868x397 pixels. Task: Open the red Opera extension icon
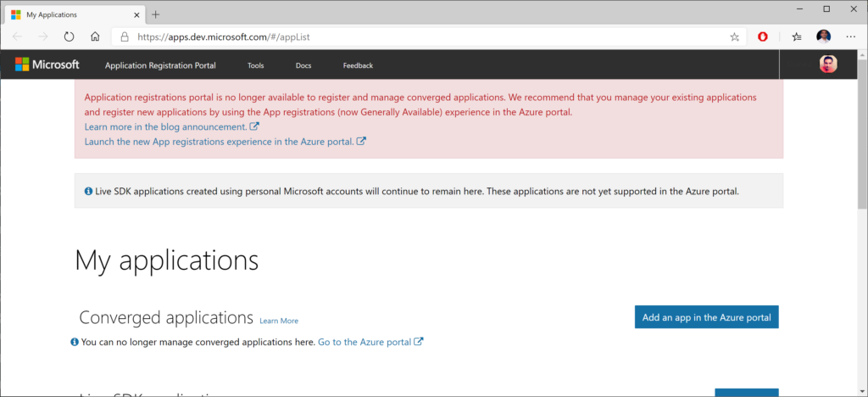763,37
